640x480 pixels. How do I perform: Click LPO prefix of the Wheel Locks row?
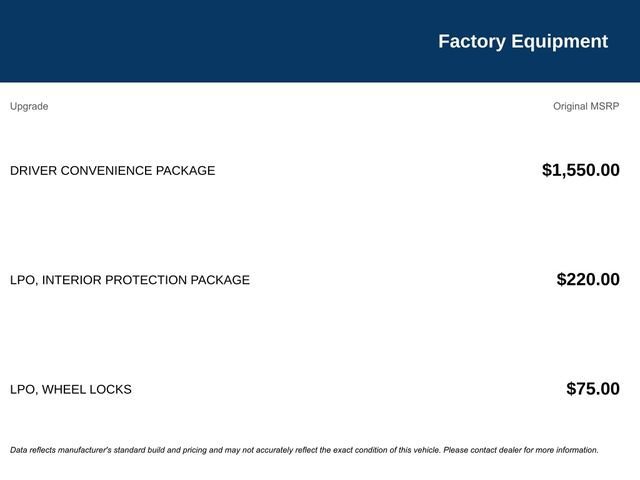point(22,389)
